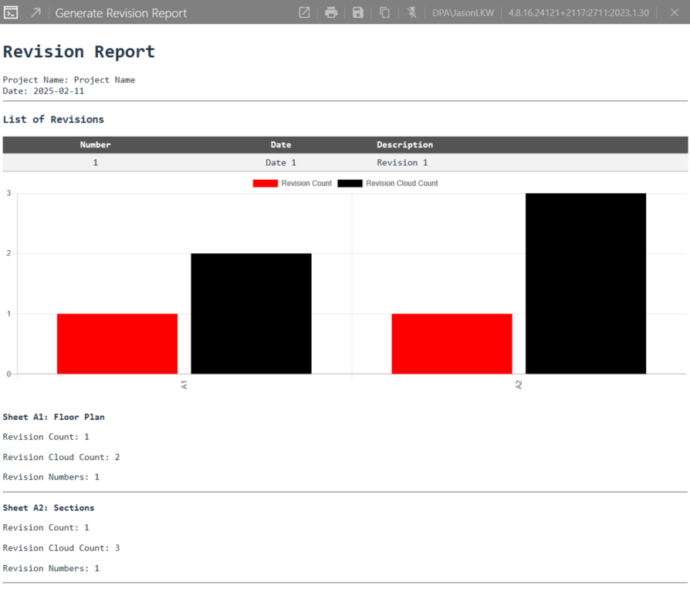Click the black Cloud Count bar for A2
This screenshot has height=616, width=690.
click(586, 283)
